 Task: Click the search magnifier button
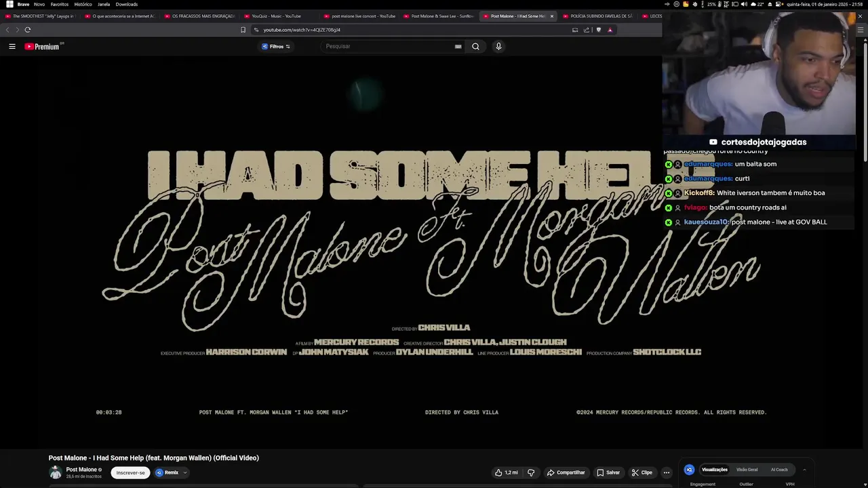pyautogui.click(x=475, y=46)
